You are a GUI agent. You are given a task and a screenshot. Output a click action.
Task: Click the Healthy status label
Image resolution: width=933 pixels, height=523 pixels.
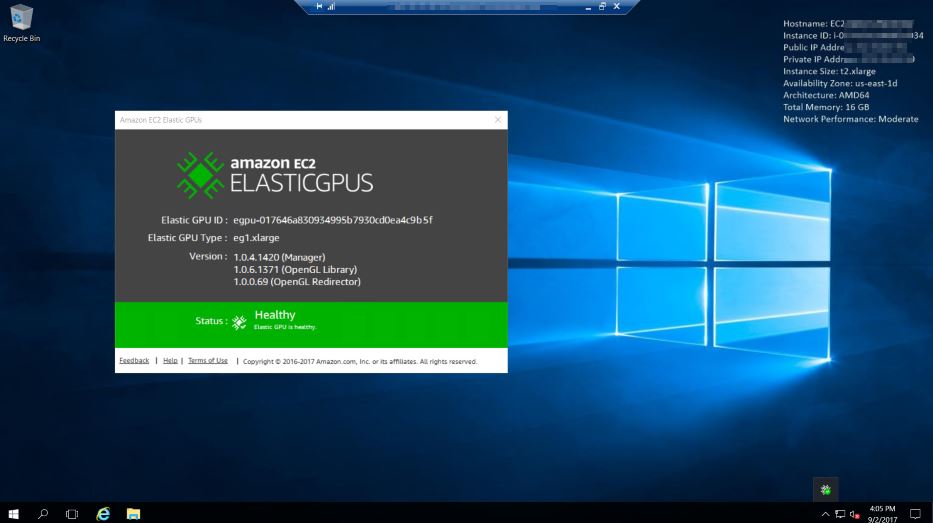coord(275,315)
